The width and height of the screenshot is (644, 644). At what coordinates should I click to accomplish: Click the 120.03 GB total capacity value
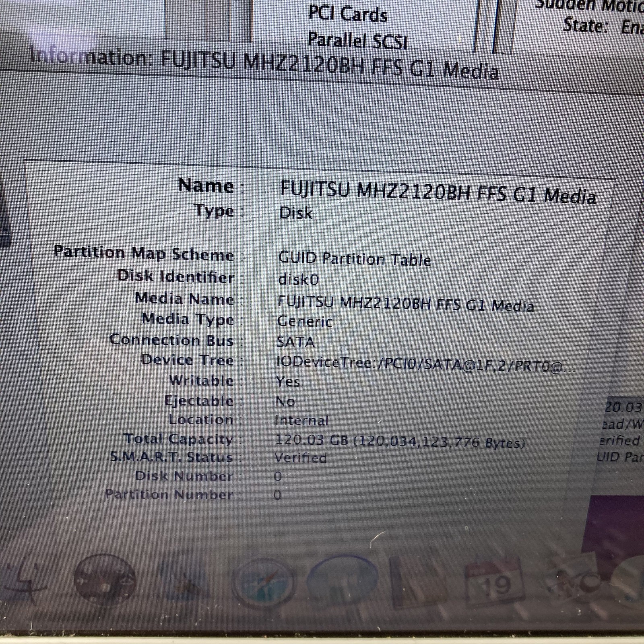400,441
